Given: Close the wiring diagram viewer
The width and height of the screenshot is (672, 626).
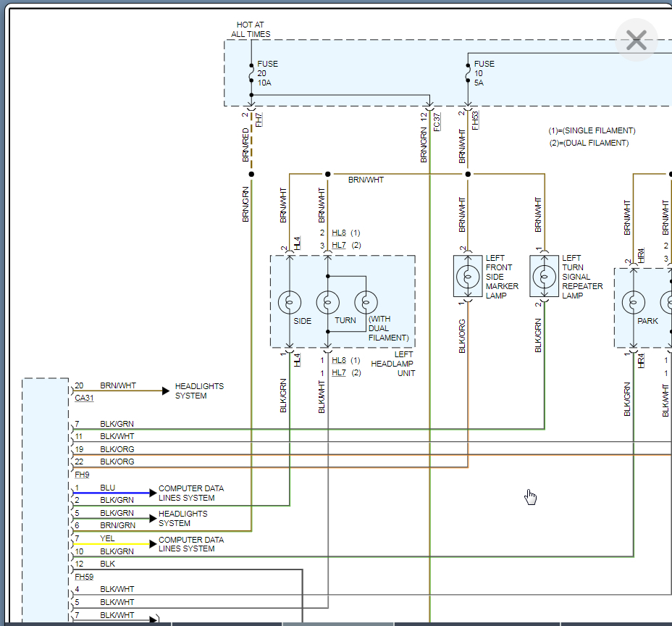Looking at the screenshot, I should pos(636,41).
